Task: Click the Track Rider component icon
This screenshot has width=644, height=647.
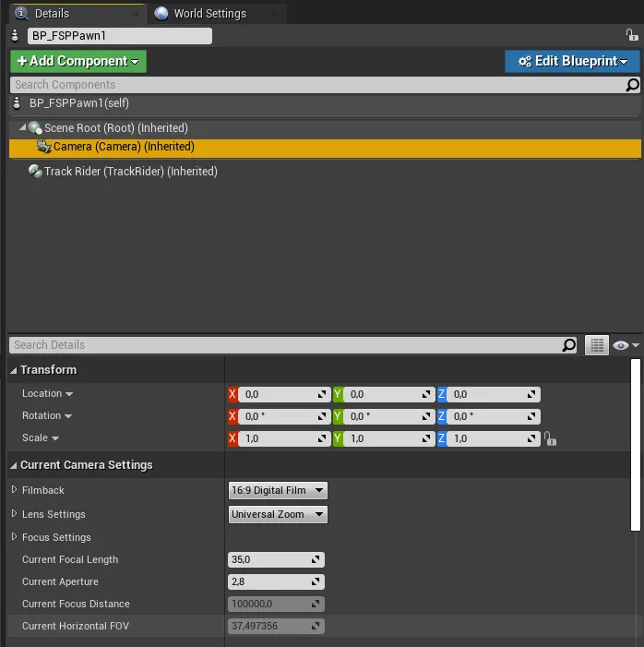Action: (x=35, y=172)
